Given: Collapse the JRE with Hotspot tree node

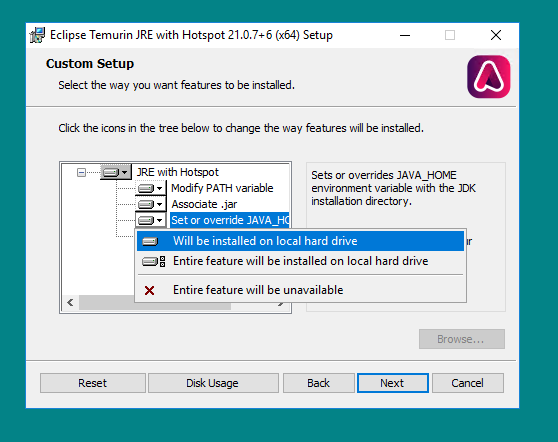Looking at the screenshot, I should pyautogui.click(x=81, y=173).
